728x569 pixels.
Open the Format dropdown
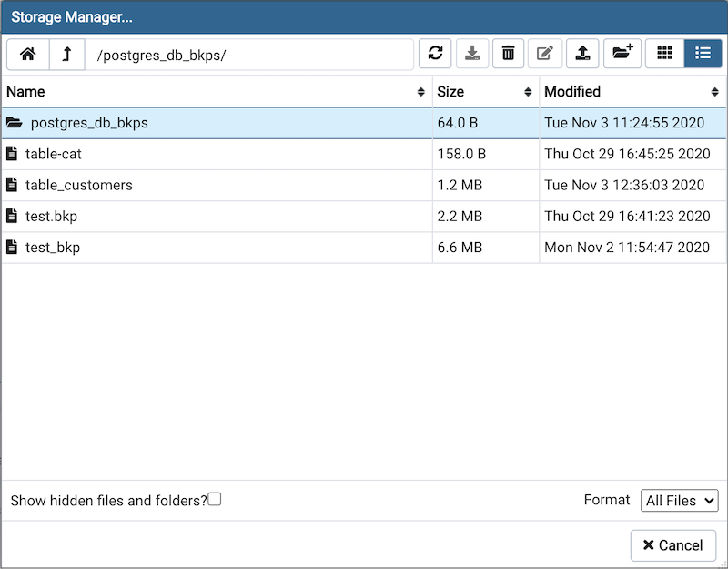click(x=679, y=500)
